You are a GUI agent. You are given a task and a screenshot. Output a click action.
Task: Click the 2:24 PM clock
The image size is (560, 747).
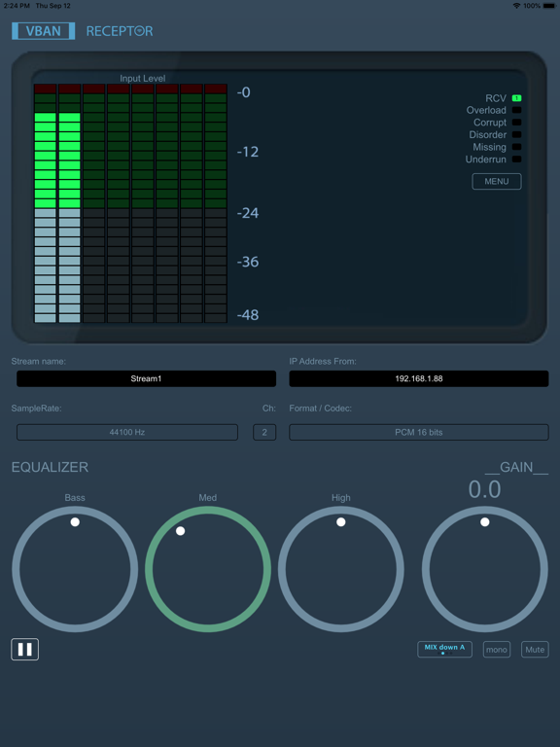click(17, 6)
